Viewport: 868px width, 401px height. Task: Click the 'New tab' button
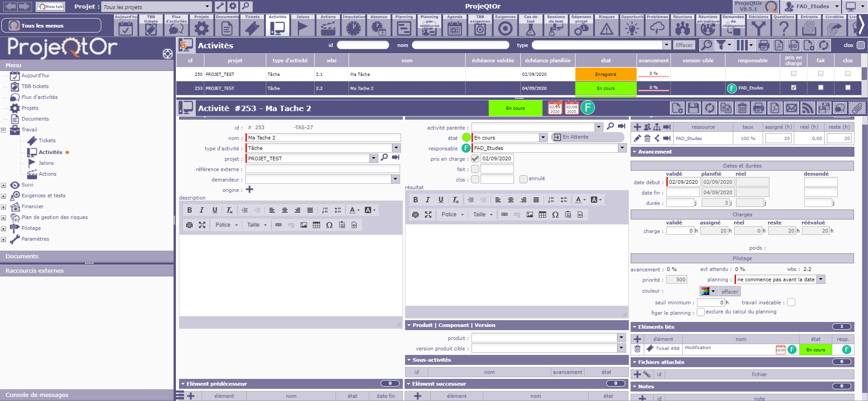pyautogui.click(x=50, y=6)
